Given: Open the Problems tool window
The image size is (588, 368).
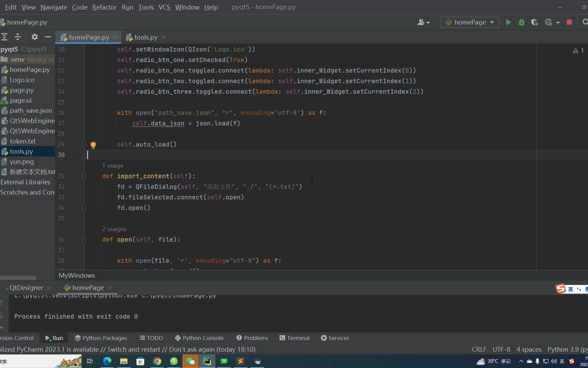Looking at the screenshot, I should 252,338.
